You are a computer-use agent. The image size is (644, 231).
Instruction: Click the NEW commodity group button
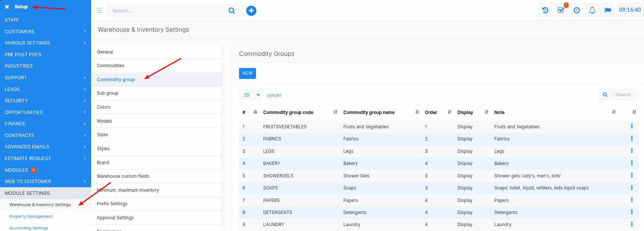247,73
